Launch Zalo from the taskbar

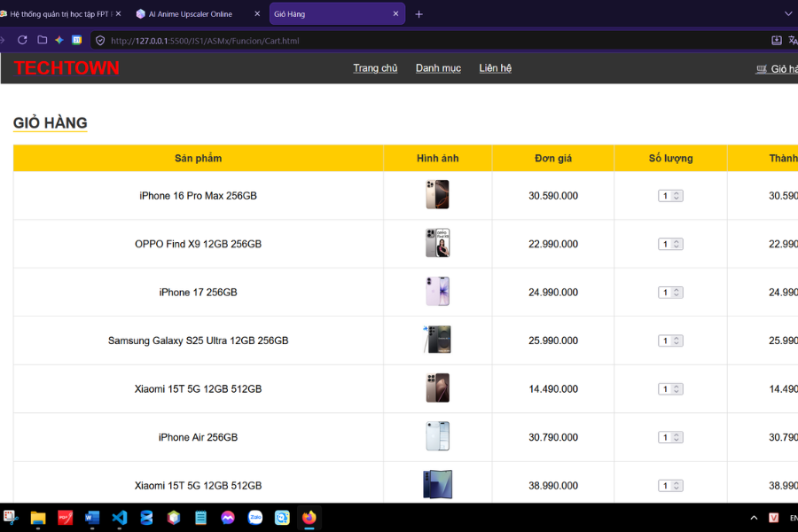255,518
